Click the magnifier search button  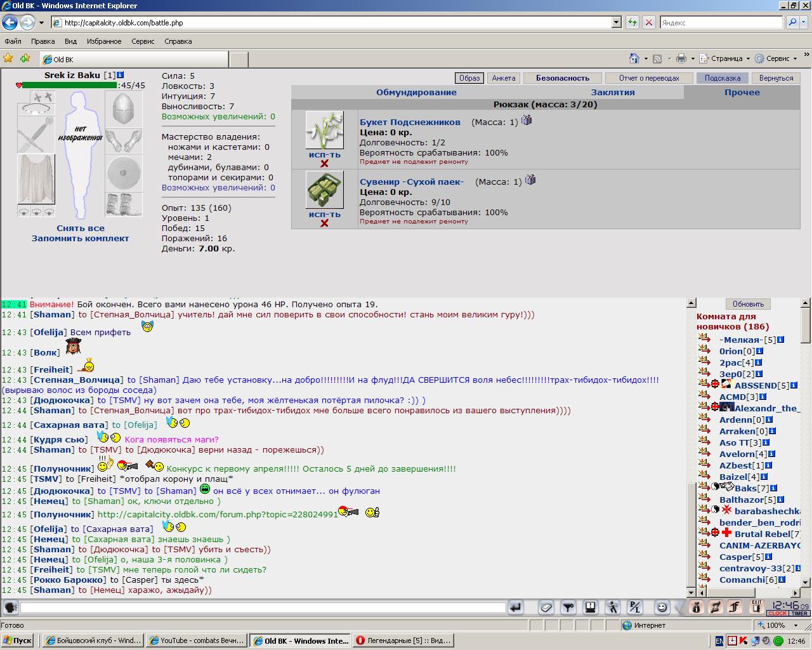point(792,22)
